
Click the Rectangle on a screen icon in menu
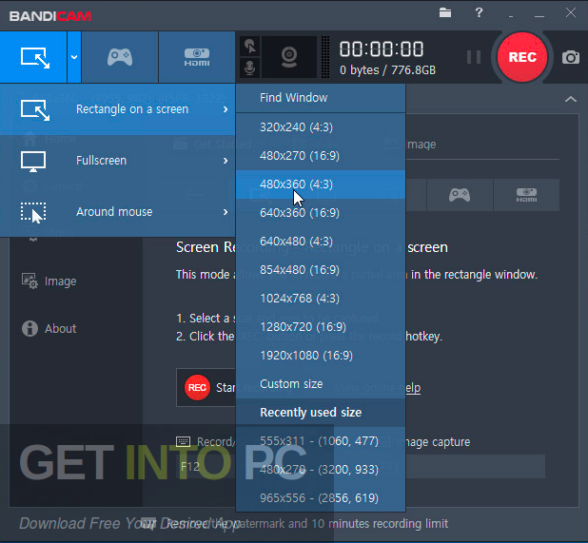point(34,110)
